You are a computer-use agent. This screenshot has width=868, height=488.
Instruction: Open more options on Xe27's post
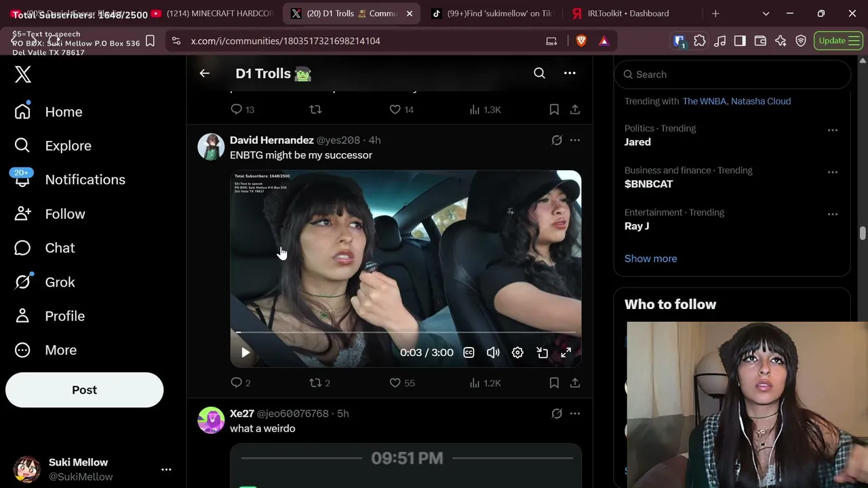click(575, 413)
